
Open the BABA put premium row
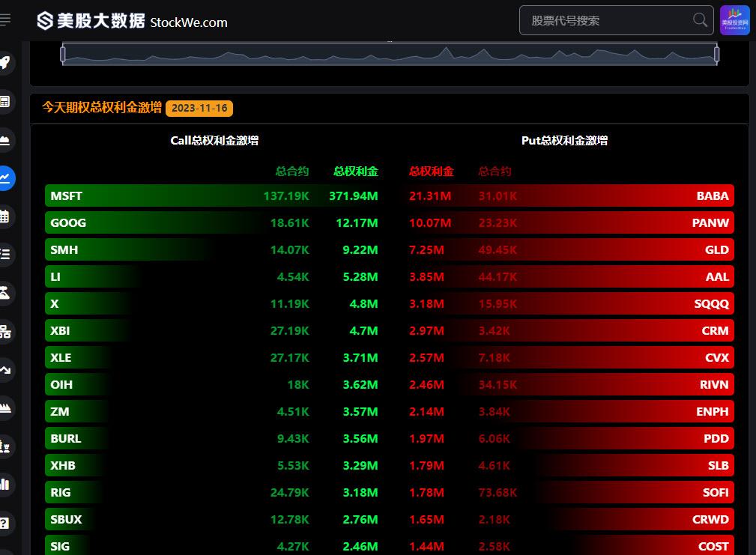[x=570, y=195]
